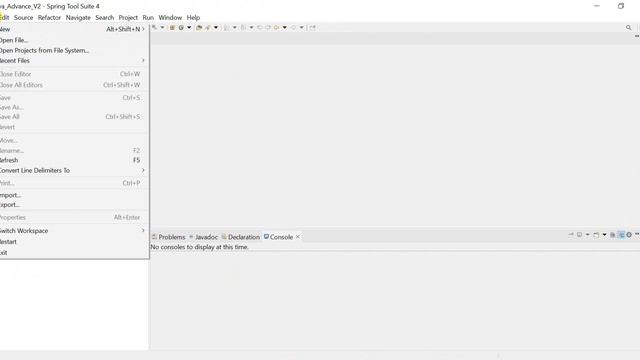Expand Convert Line Delimiters To submenu arrow
The image size is (640, 360).
click(x=143, y=170)
